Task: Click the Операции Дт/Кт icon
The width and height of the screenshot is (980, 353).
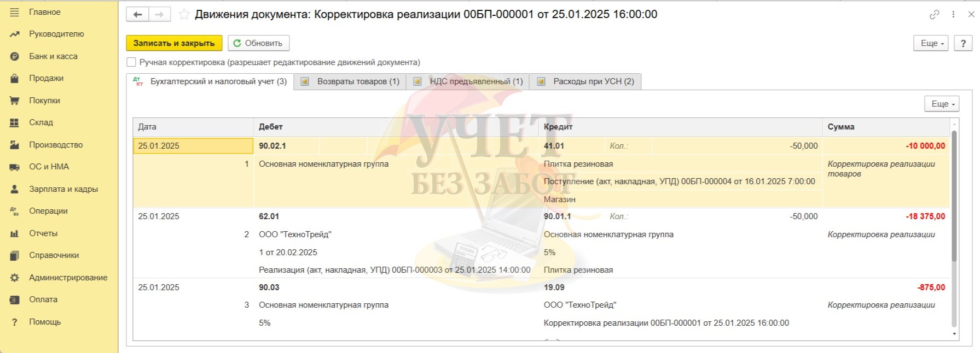Action: click(x=15, y=211)
